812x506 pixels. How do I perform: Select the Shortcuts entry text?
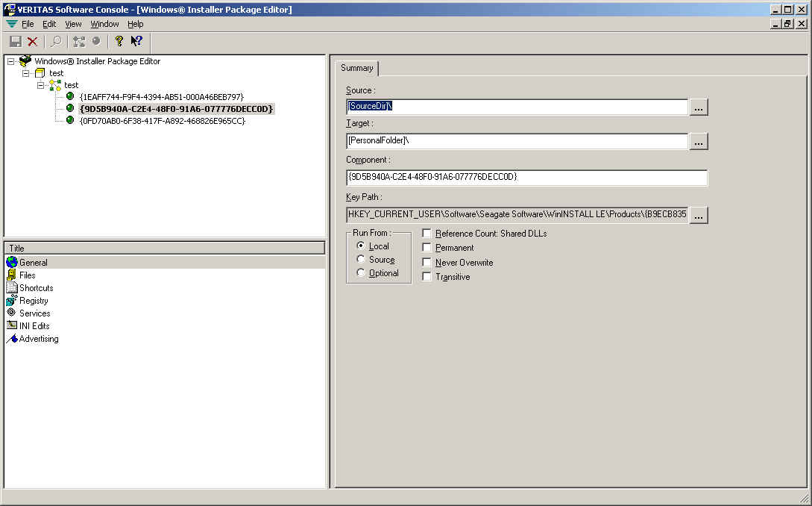click(x=37, y=288)
